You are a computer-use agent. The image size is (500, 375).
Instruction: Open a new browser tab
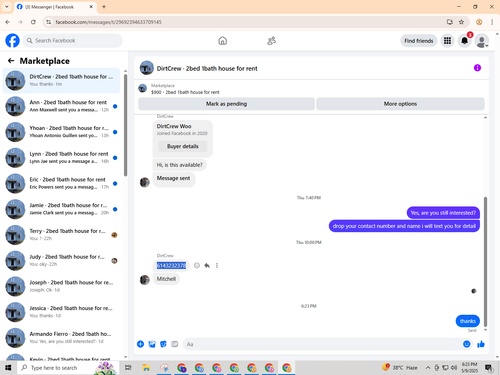(104, 7)
